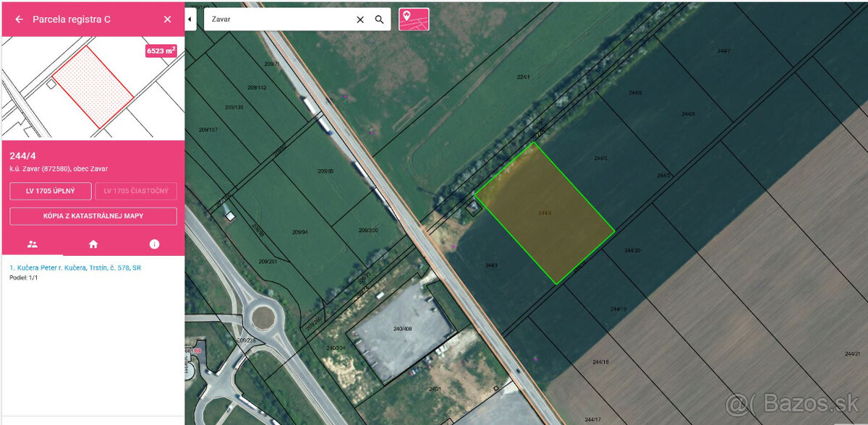Switch to the owners tab icon

pos(33,244)
